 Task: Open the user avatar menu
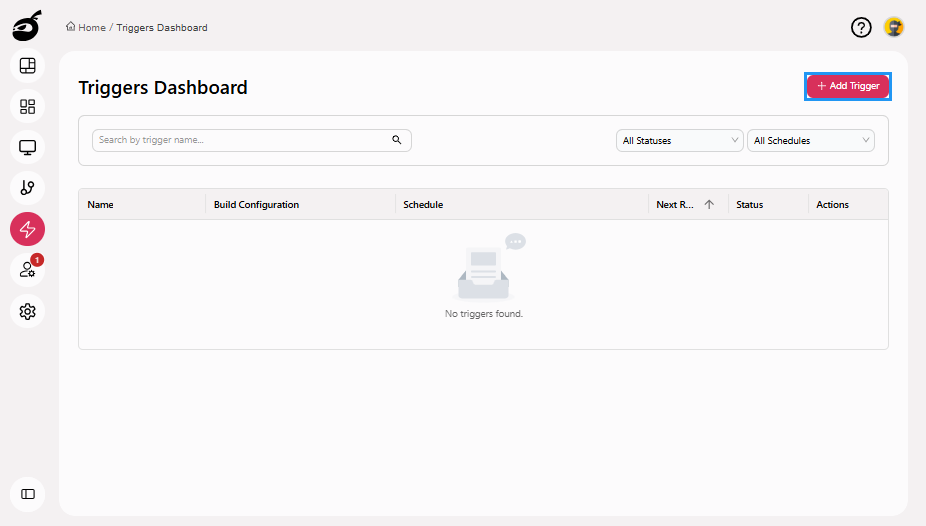pos(894,27)
